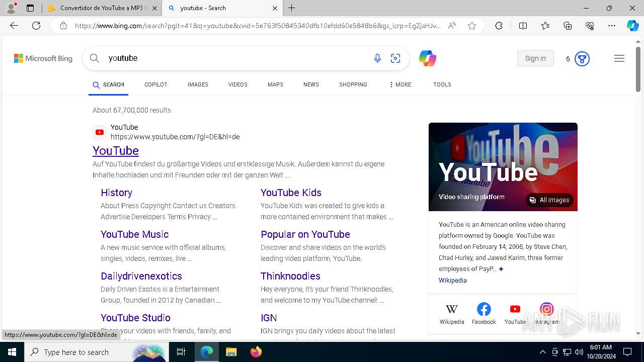Open the tab actions menu icon
Image resolution: width=644 pixels, height=362 pixels.
[30, 8]
